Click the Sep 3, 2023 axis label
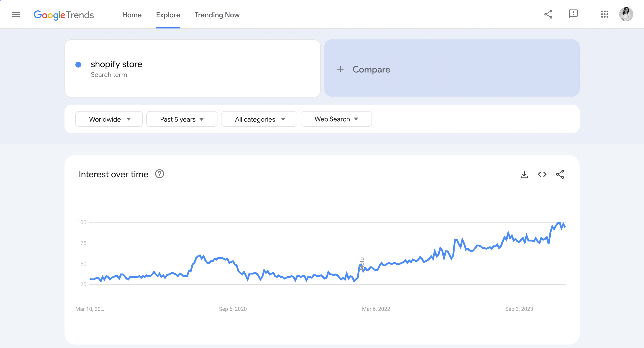Viewport: 644px width, 348px height. (519, 309)
